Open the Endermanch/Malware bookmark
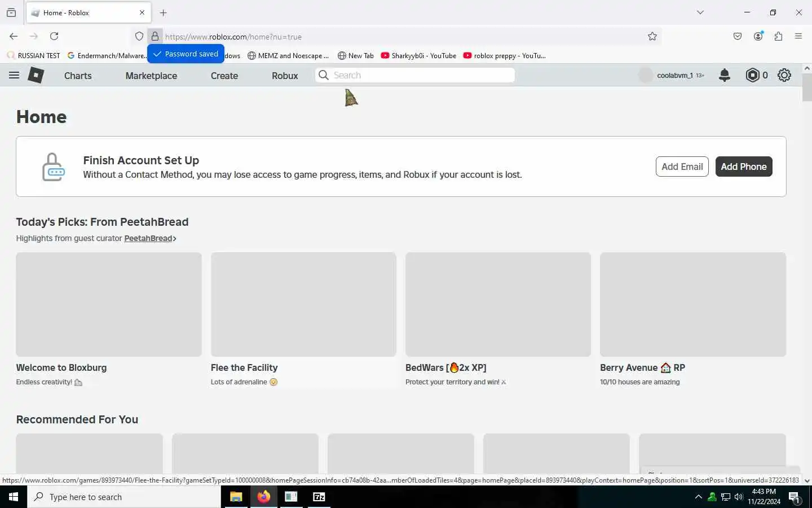812x508 pixels. coord(107,55)
